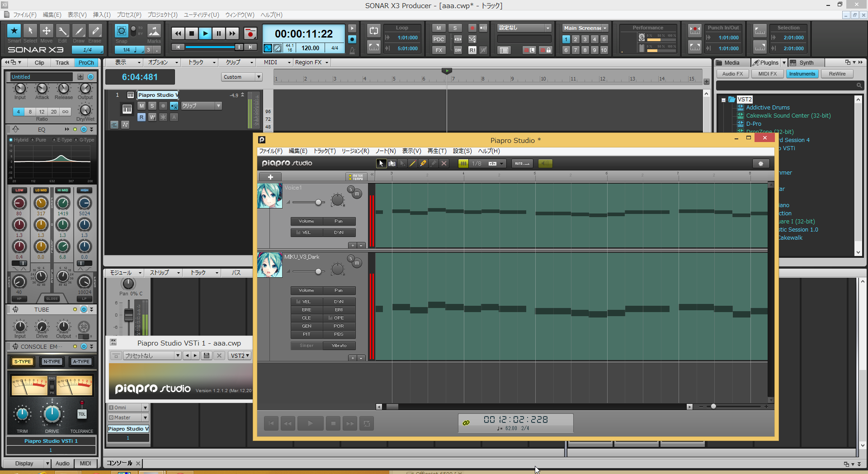The height and width of the screenshot is (474, 868).
Task: Pause SONAR transport
Action: (x=219, y=33)
